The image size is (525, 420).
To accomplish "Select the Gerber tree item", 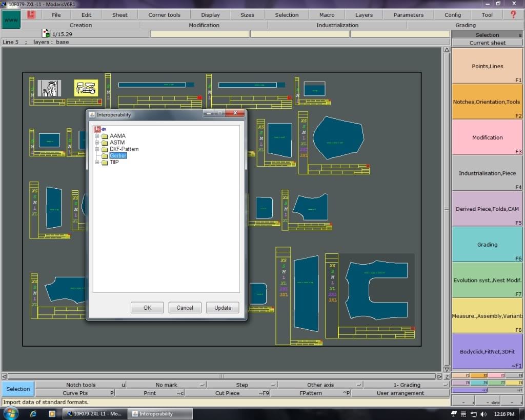I will (118, 156).
